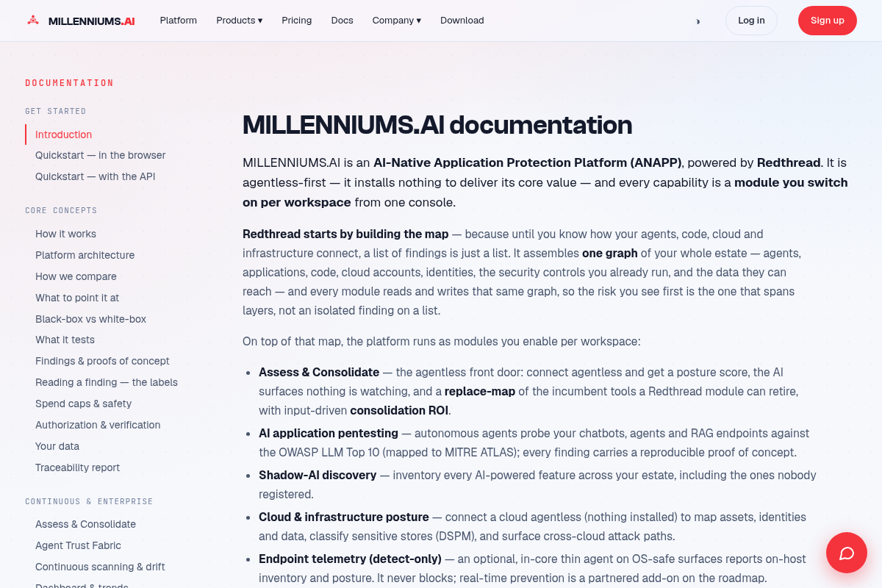Open Reading a finding — the labels
Viewport: 882px width, 588px height.
tap(107, 382)
